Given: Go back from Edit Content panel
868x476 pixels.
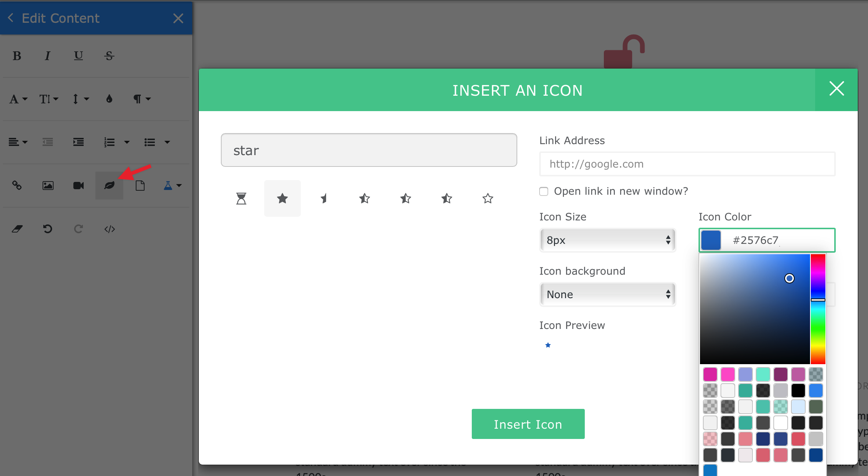Looking at the screenshot, I should (11, 18).
